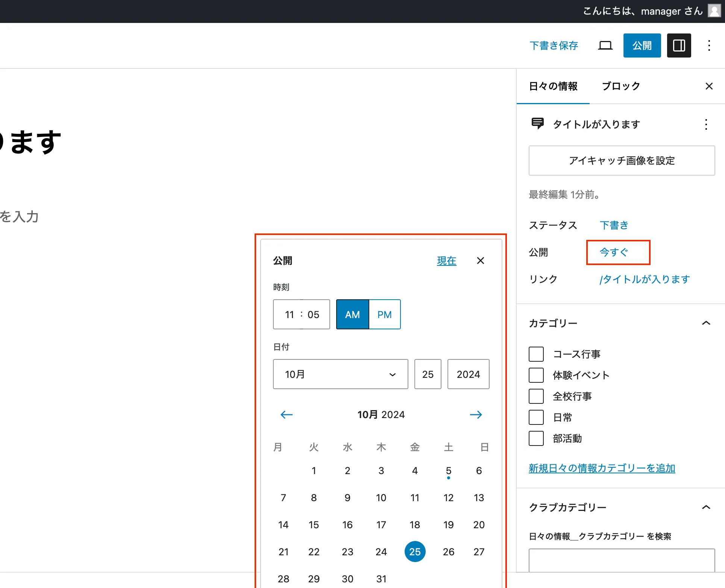Click the manager user avatar

click(x=714, y=11)
